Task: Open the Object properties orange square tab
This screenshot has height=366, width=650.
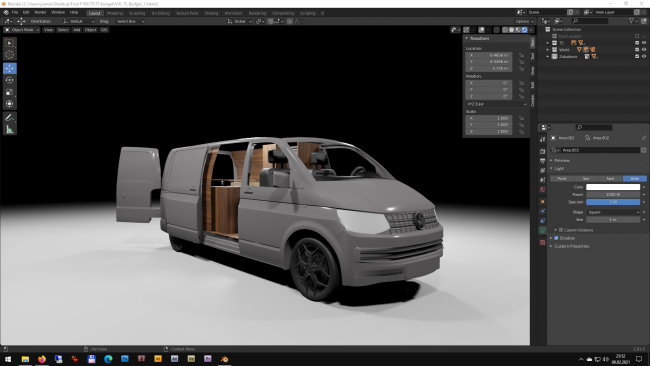Action: coord(543,201)
